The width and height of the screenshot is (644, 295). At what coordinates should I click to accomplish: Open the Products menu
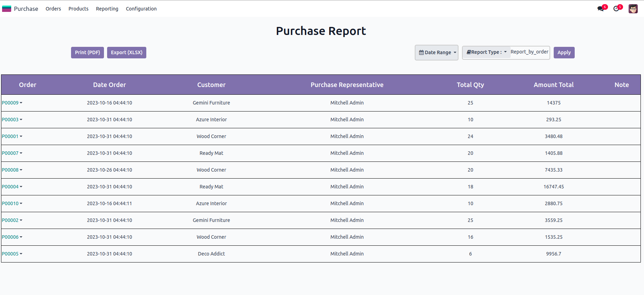point(78,9)
